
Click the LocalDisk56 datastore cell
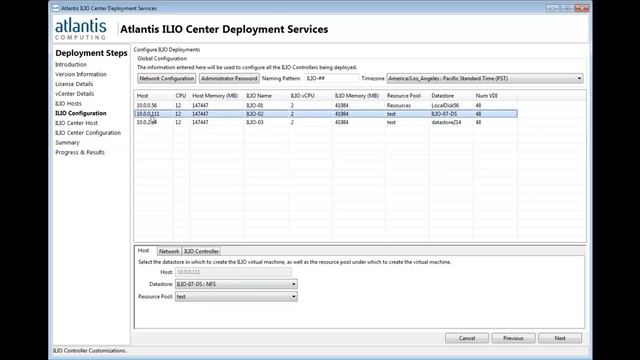(445, 106)
